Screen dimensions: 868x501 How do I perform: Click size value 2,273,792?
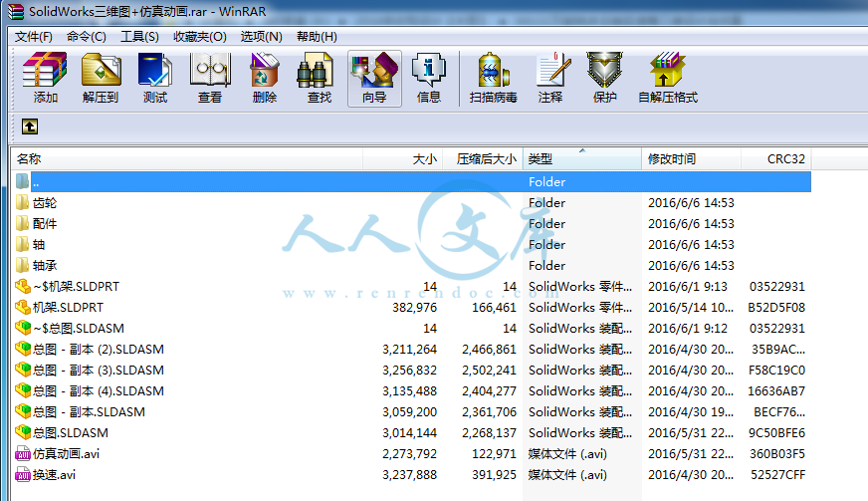pyautogui.click(x=410, y=454)
